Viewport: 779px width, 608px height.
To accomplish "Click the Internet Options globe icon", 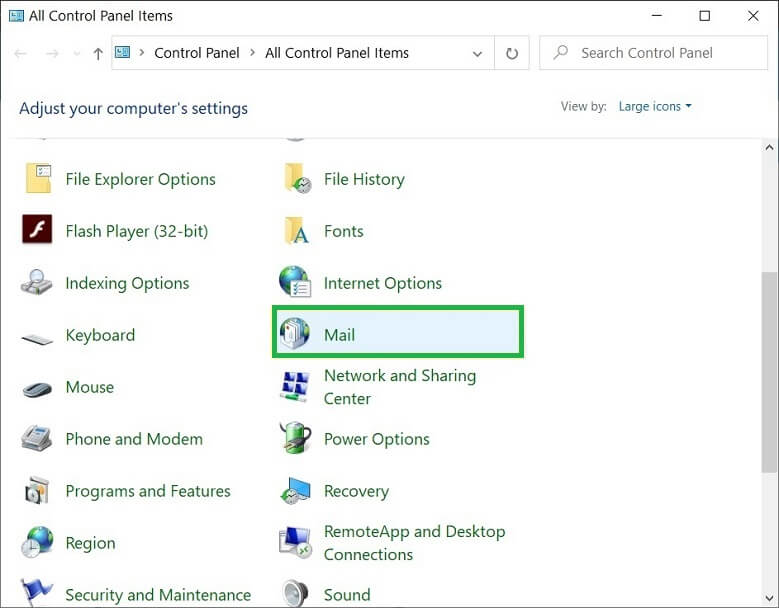I will coord(295,282).
